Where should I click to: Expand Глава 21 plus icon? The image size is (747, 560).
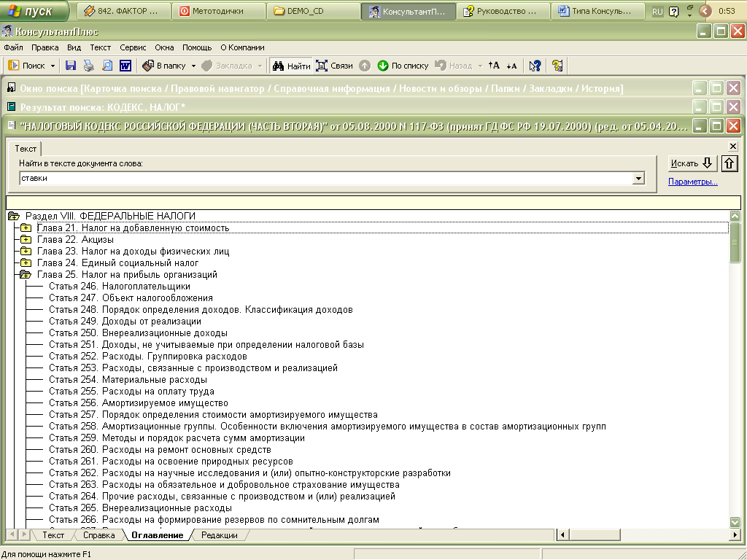coord(26,228)
